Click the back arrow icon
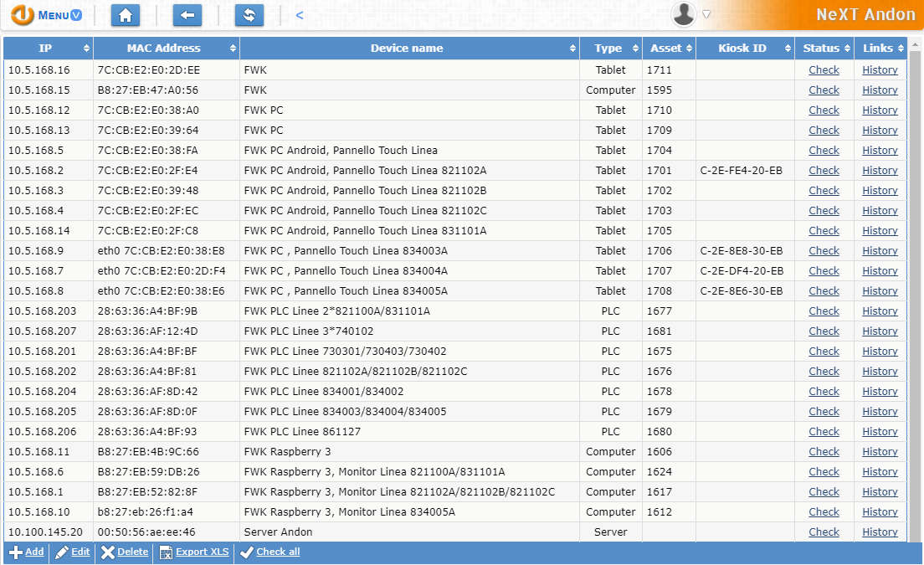 (x=187, y=15)
